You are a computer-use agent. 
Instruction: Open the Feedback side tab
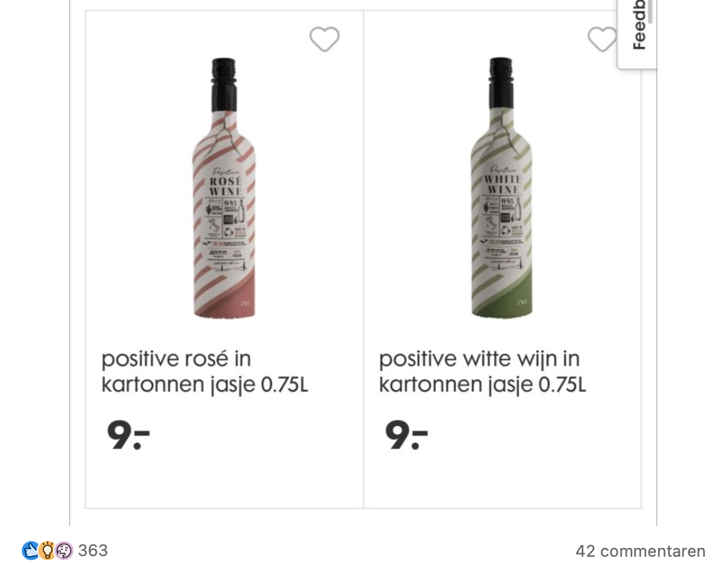[638, 27]
